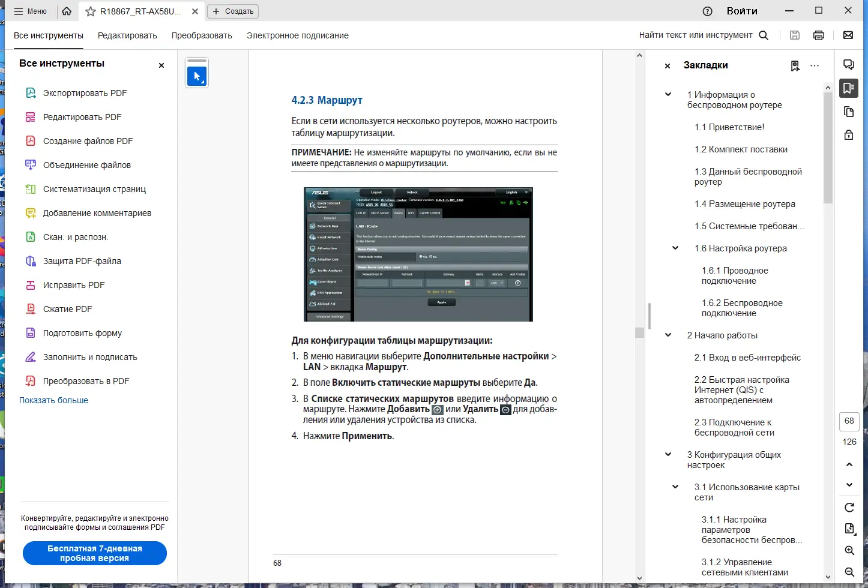Open bookmark 2.1 Вход в веб-интерфейс
The height and width of the screenshot is (588, 868).
[x=747, y=358]
